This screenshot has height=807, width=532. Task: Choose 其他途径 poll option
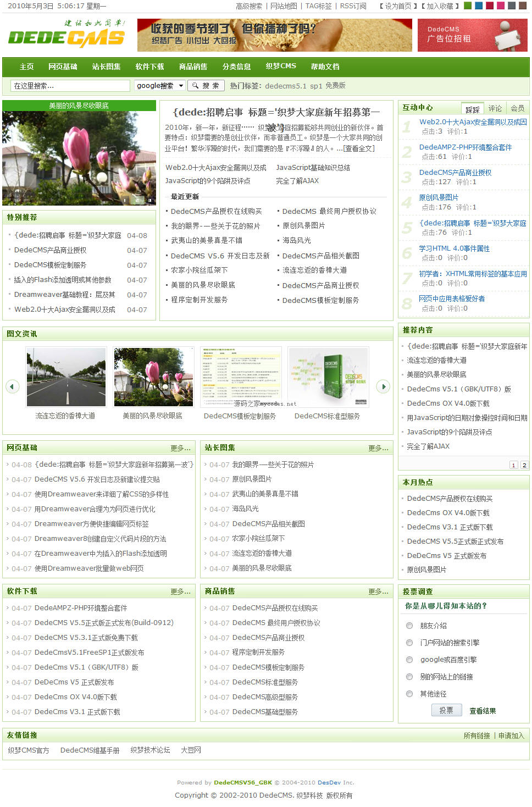[409, 694]
